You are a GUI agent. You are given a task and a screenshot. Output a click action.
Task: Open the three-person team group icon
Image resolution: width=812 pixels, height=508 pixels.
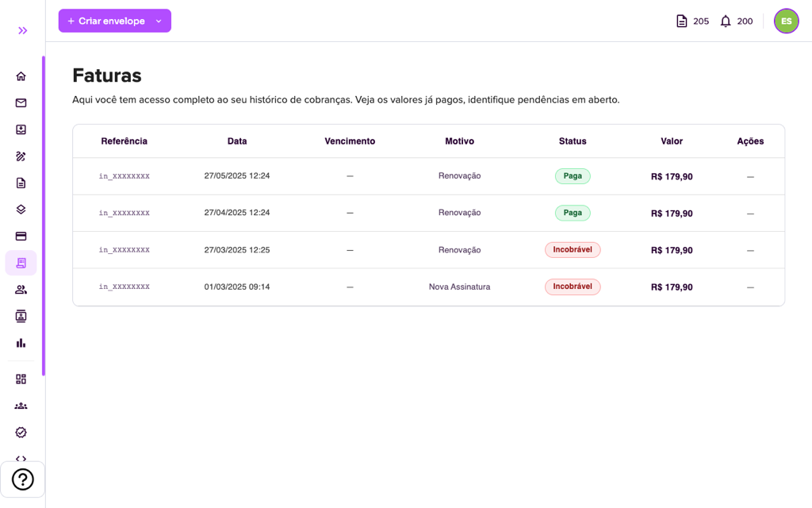point(21,406)
